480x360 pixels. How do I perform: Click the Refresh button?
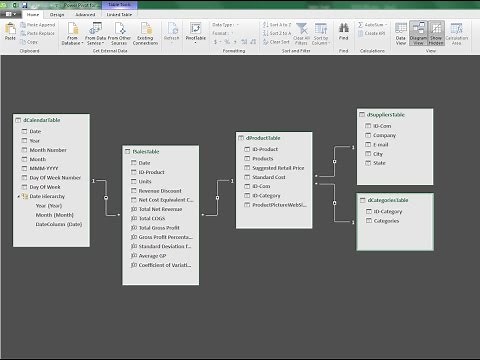[172, 32]
